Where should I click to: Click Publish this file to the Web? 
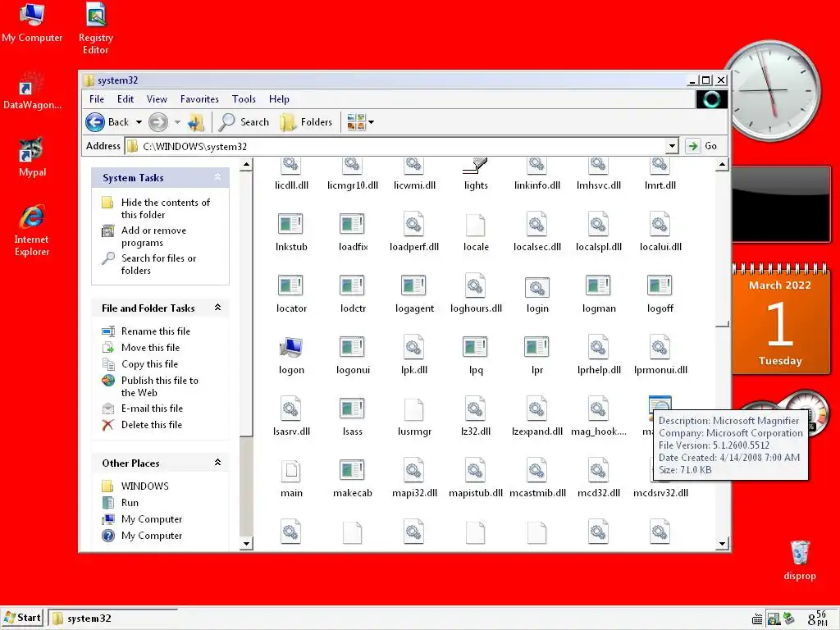160,386
